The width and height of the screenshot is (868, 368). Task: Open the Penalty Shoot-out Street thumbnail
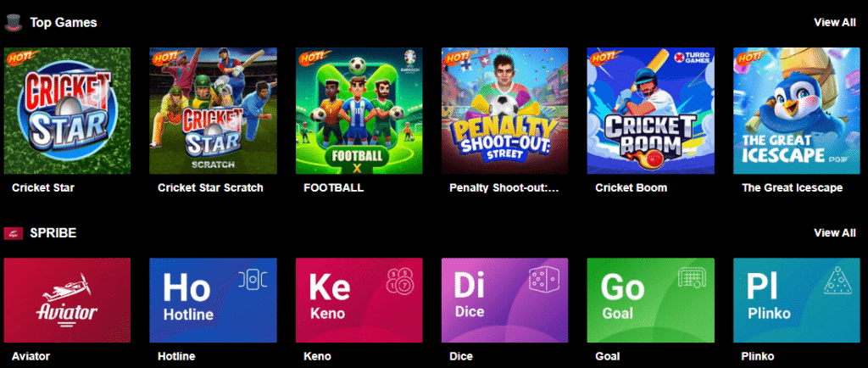coord(505,111)
